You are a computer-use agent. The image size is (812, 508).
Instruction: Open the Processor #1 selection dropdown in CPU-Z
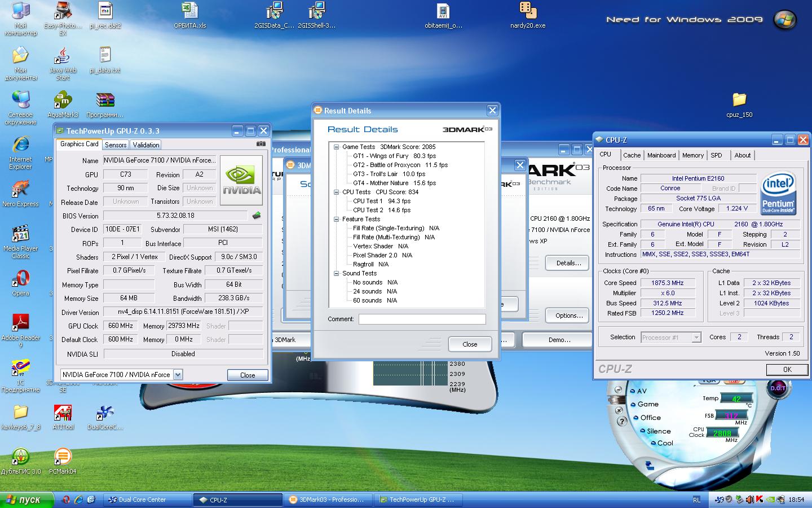(x=696, y=338)
